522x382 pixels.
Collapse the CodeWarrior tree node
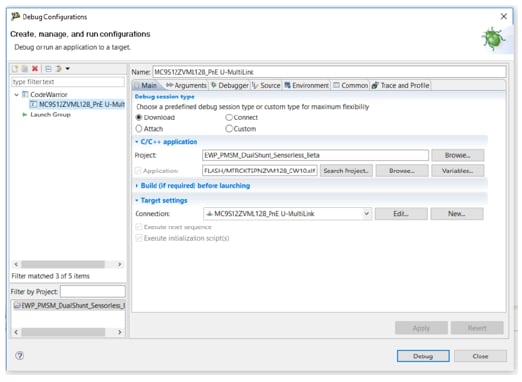click(16, 95)
